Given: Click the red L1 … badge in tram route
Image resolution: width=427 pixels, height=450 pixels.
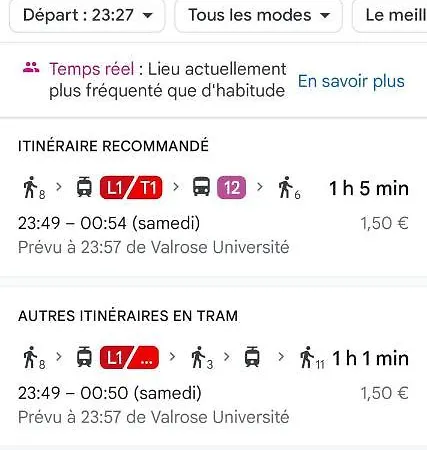Looking at the screenshot, I should point(129,358).
